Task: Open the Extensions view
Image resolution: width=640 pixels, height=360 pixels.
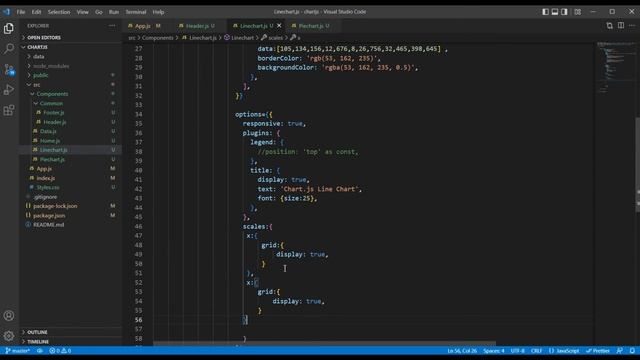Action: (9, 110)
